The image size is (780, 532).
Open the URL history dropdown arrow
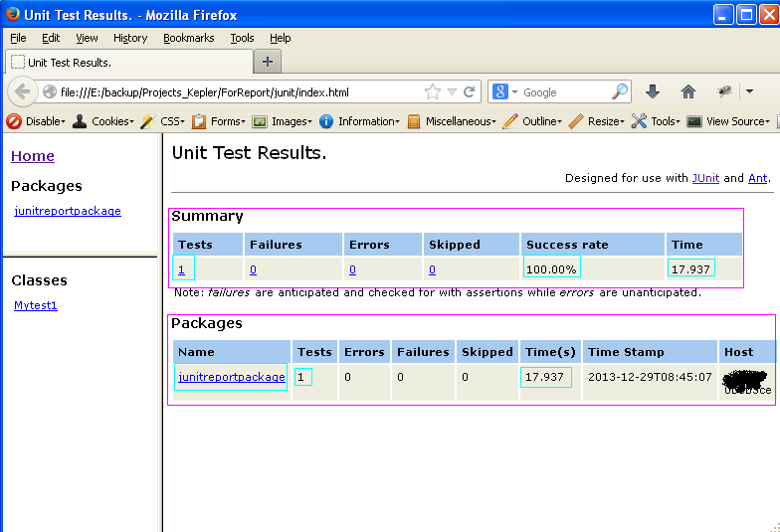click(452, 91)
